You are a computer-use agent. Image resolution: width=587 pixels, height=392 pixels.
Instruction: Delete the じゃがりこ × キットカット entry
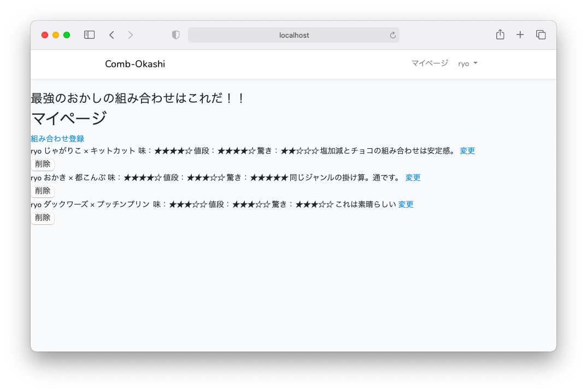click(x=43, y=164)
